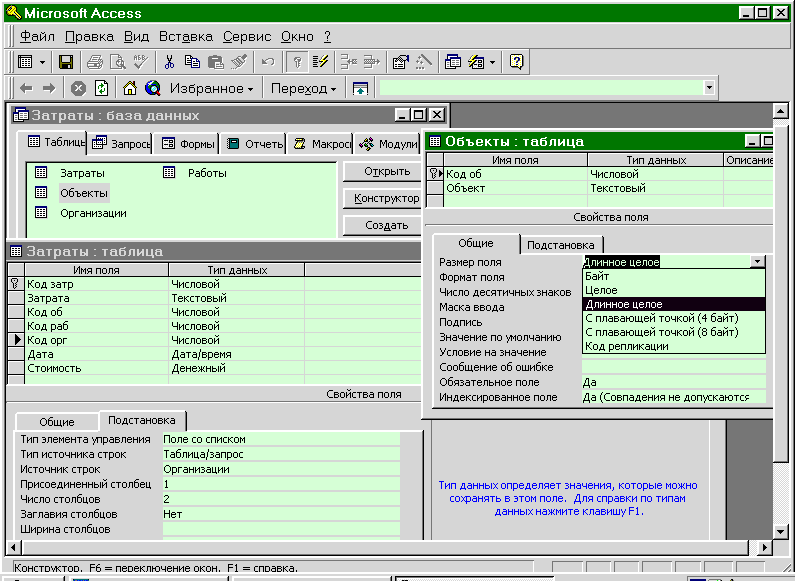Stop loading with the Stop icon
The width and height of the screenshot is (795, 581).
[78, 88]
